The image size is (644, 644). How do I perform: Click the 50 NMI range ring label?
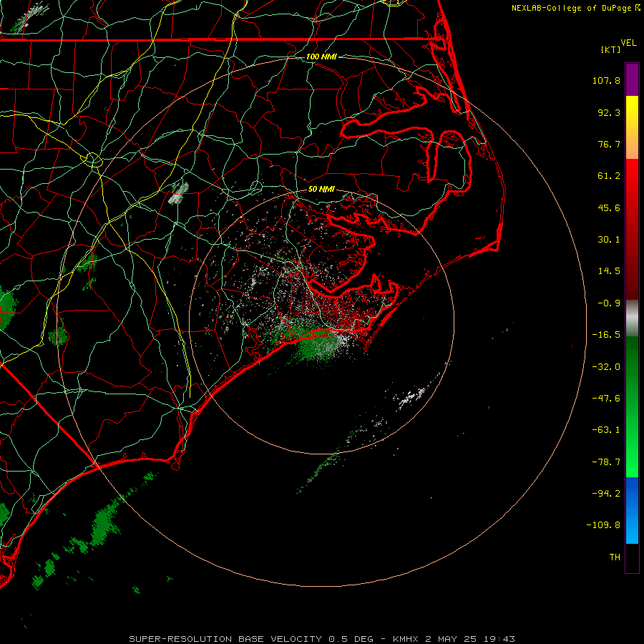(x=321, y=190)
